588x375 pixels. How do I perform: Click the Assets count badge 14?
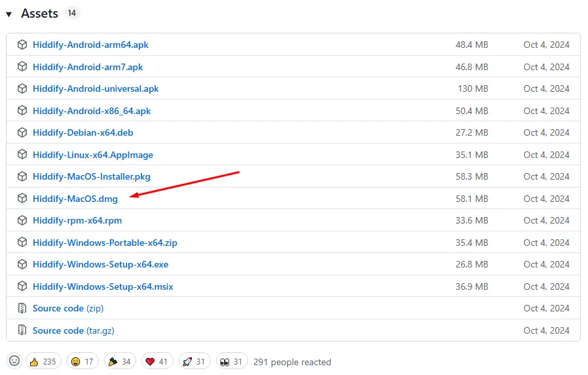click(71, 13)
